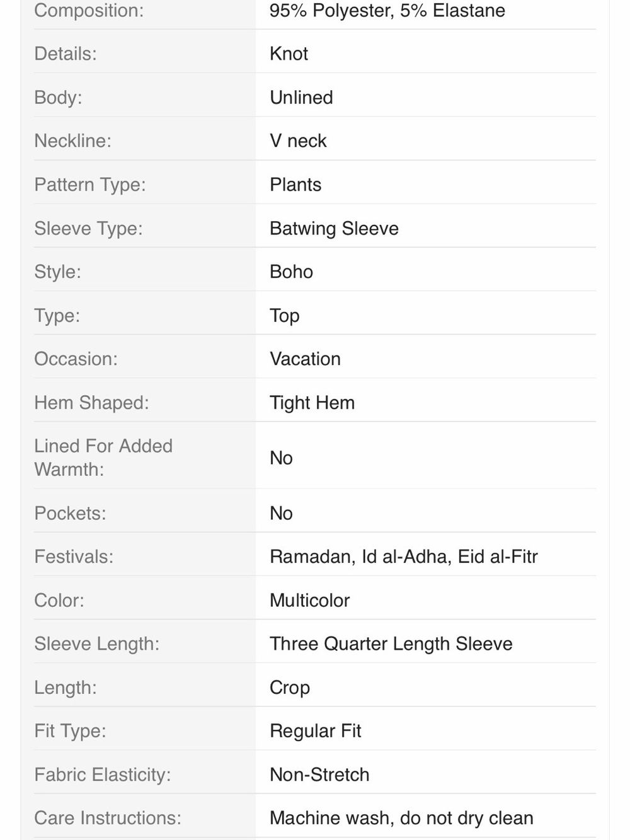
Task: Click the Boho style value
Action: coord(291,272)
